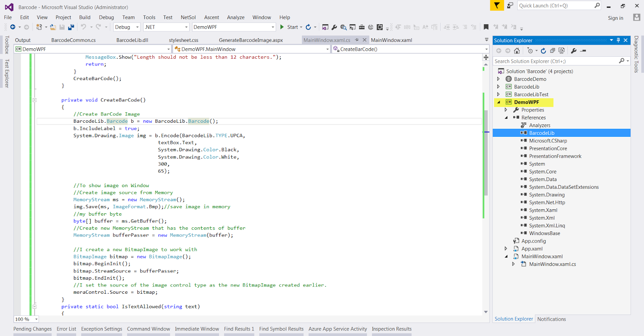Image resolution: width=644 pixels, height=336 pixels.
Task: Click the bookmark icon in the toolbar
Action: (486, 27)
